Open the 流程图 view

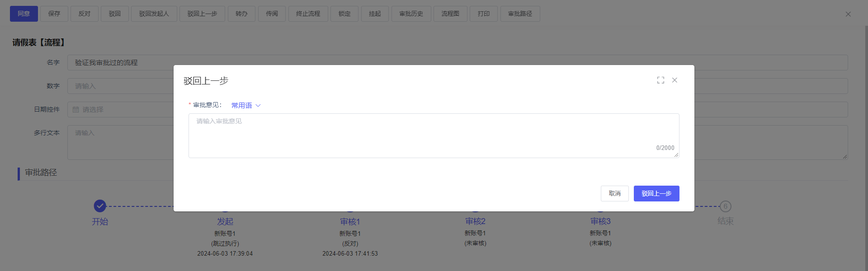450,14
